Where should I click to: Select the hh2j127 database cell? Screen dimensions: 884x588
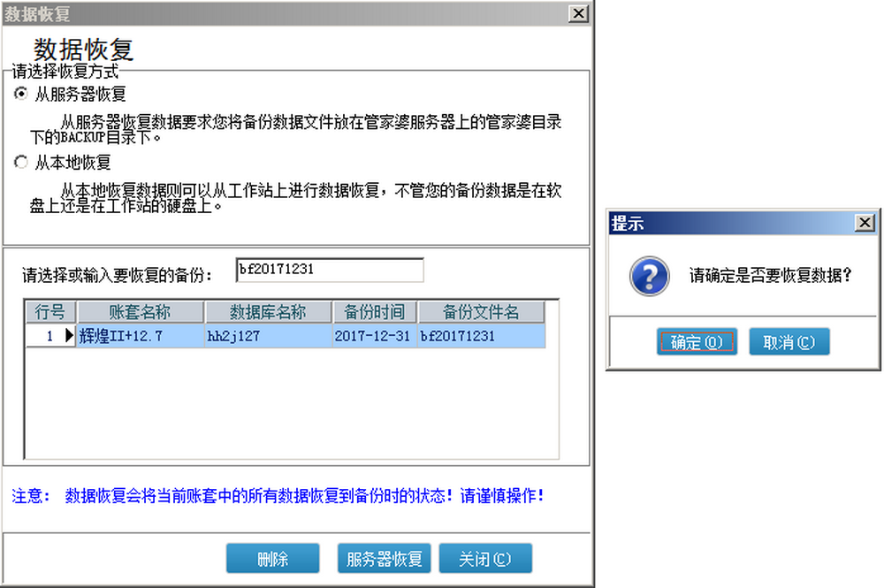[x=269, y=336]
